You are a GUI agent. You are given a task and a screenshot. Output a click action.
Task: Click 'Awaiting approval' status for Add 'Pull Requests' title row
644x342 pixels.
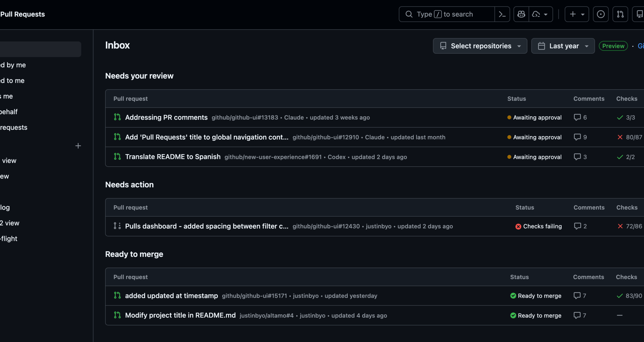coord(534,137)
